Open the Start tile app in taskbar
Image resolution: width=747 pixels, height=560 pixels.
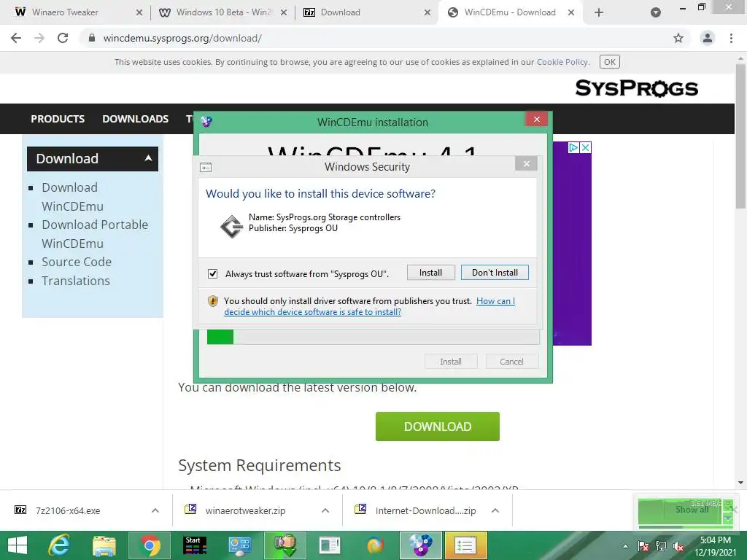(x=195, y=545)
